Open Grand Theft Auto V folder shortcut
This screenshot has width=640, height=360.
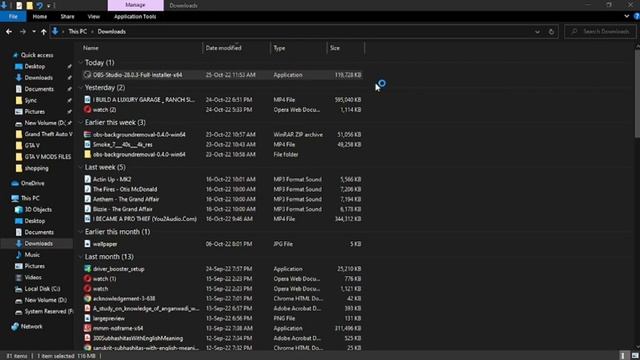tap(48, 134)
